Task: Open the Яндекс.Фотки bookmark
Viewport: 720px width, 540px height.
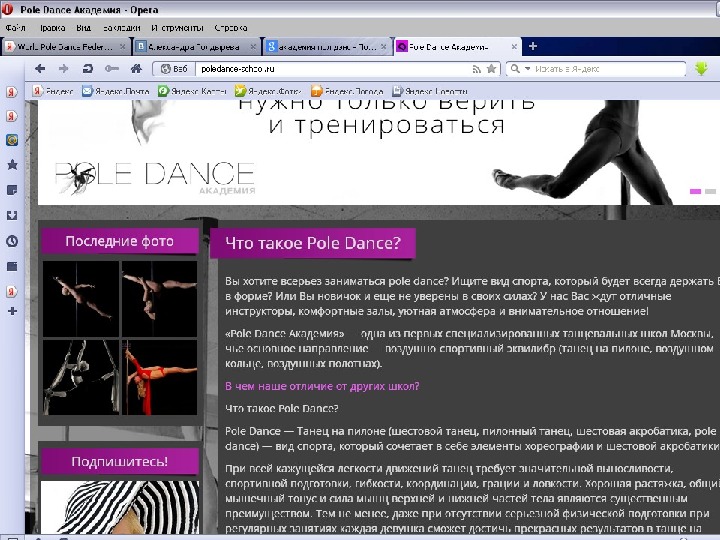Action: pyautogui.click(x=268, y=91)
